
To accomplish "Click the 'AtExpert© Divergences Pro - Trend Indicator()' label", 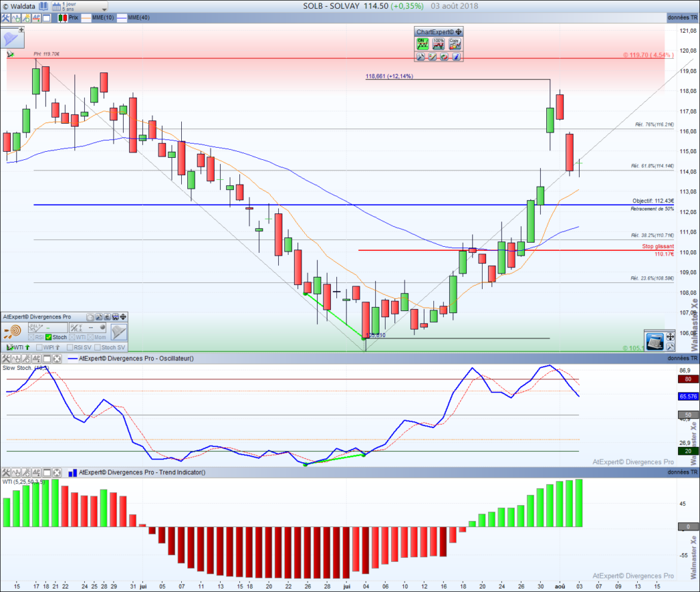I will coord(142,472).
